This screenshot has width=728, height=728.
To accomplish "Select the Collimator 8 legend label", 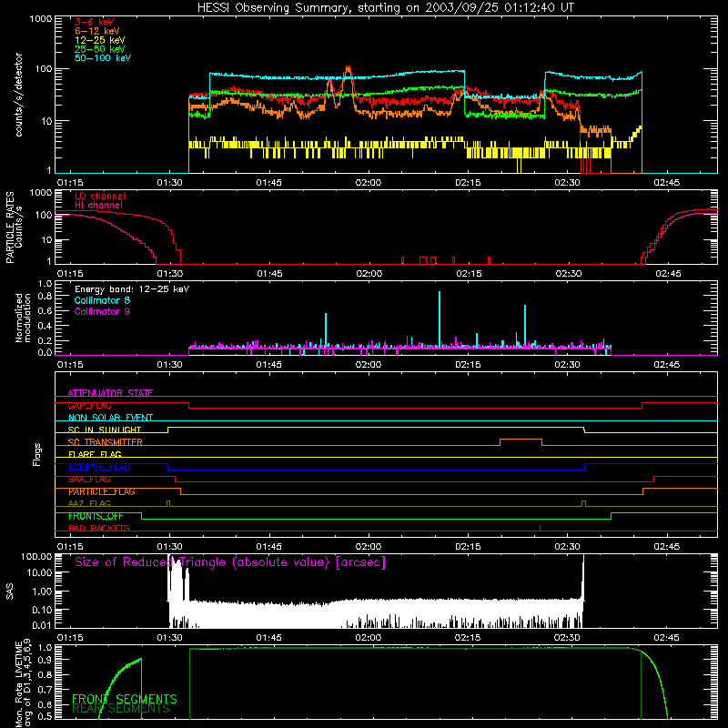I will [102, 300].
